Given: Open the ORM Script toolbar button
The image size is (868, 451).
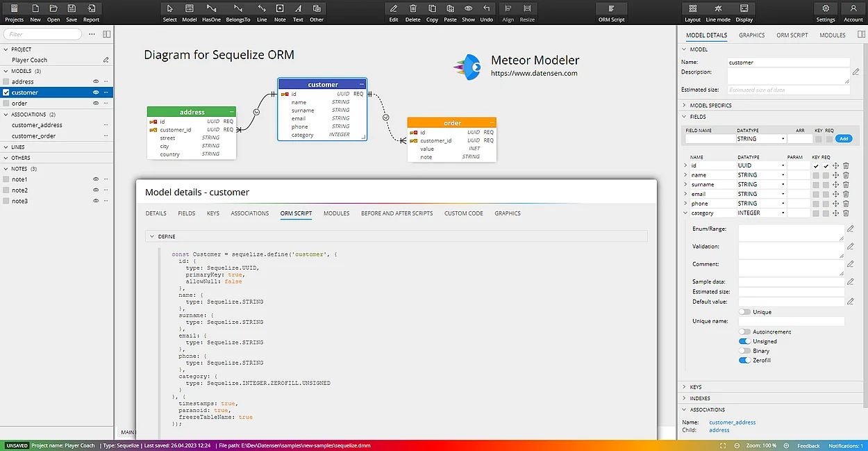Looking at the screenshot, I should pos(612,12).
